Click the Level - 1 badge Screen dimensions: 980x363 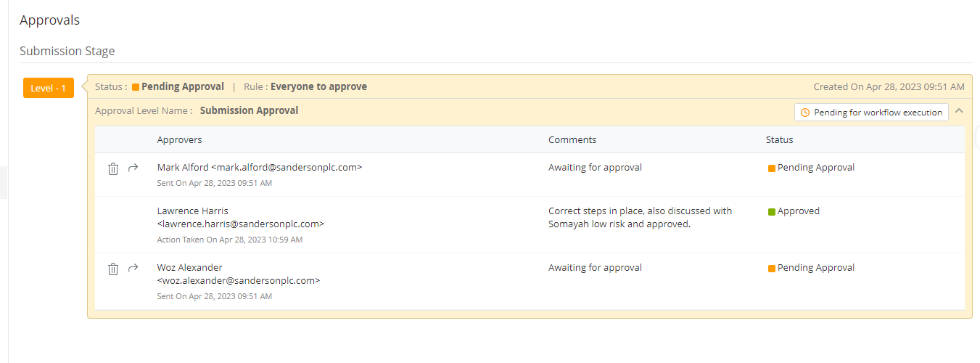(x=49, y=88)
